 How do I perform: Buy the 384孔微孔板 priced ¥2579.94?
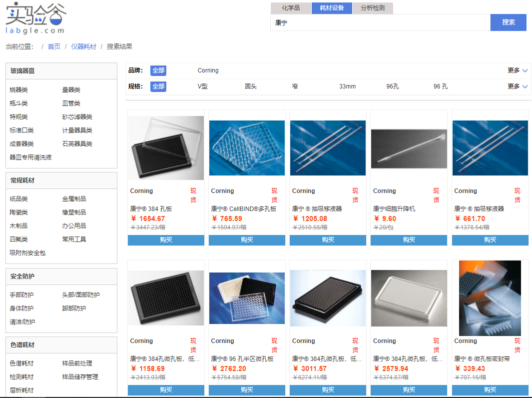pos(409,390)
